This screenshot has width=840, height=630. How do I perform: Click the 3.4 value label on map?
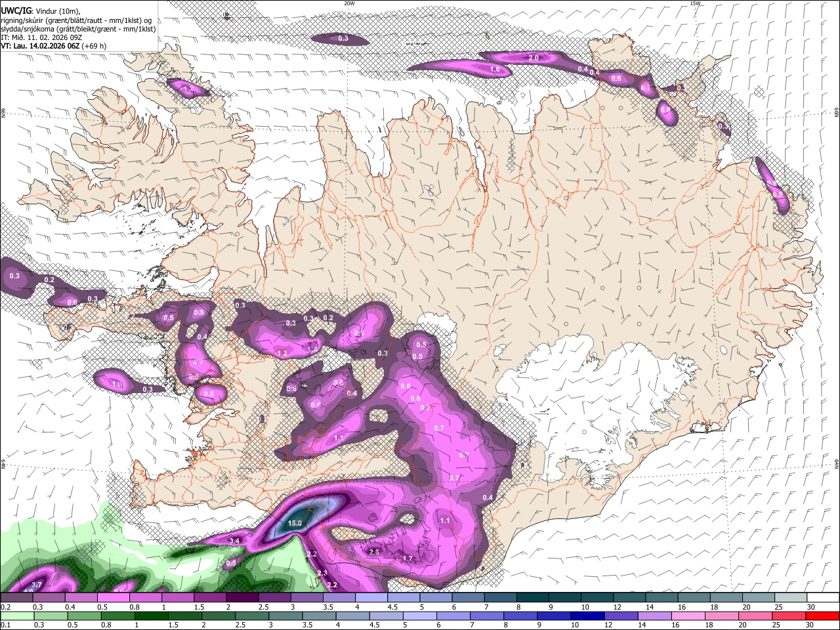click(234, 541)
